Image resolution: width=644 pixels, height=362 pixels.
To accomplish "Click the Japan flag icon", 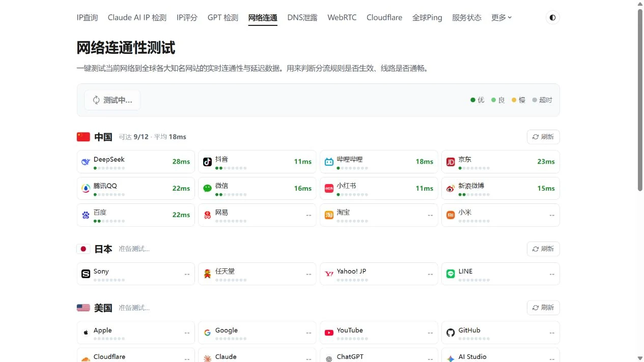I will coord(83,249).
